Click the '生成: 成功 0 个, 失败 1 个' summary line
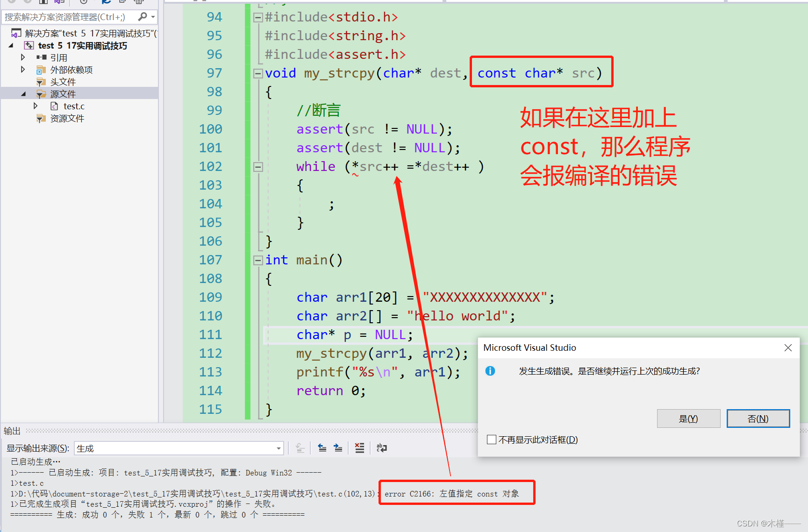 click(x=157, y=514)
